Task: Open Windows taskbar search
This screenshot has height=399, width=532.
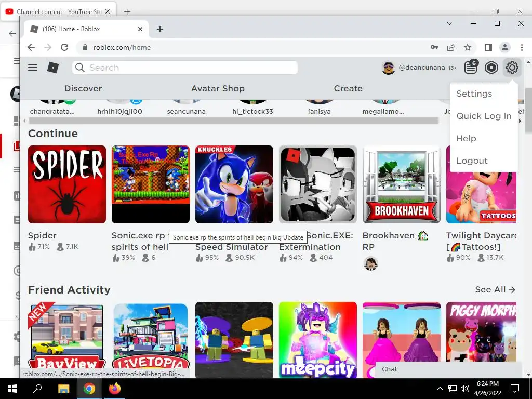Action: coord(37,389)
